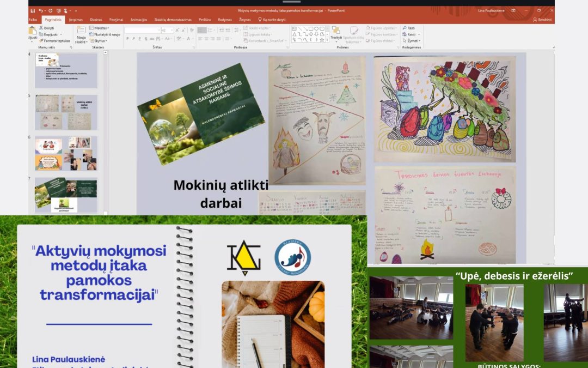Switch to the Dizainas ribbon tab
This screenshot has height=368, width=588.
[96, 20]
